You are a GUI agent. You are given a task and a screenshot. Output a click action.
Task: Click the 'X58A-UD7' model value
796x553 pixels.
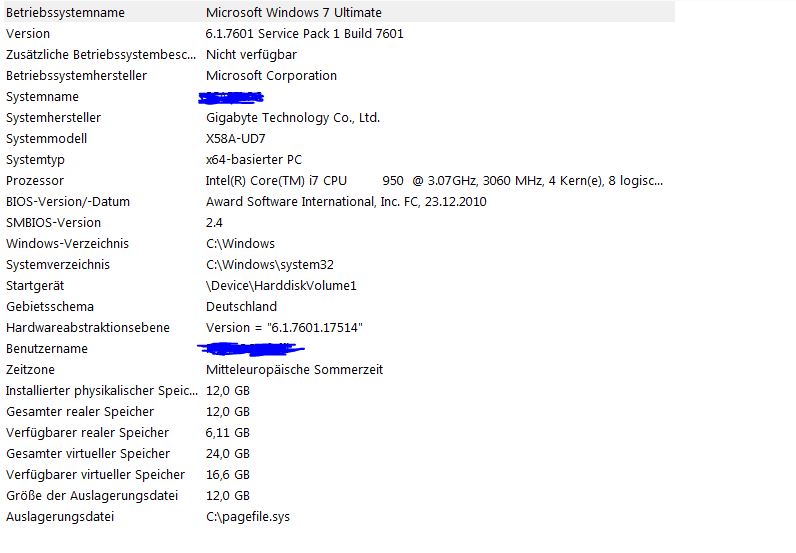(236, 139)
